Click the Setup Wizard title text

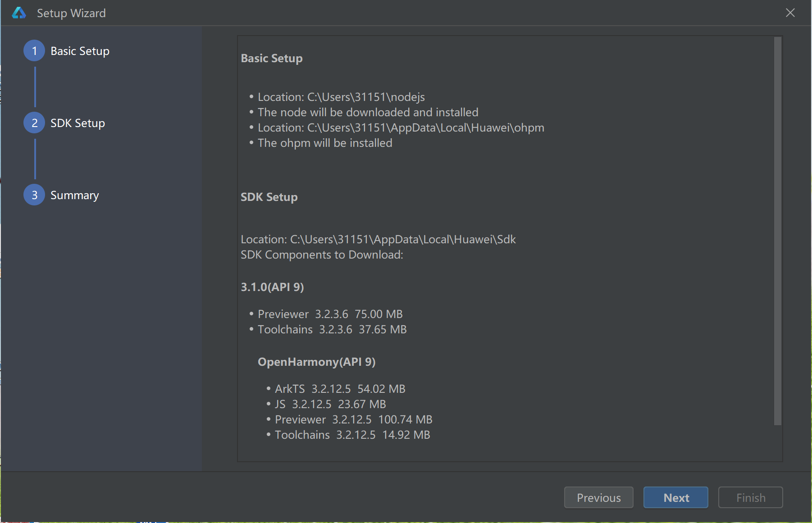pos(71,13)
